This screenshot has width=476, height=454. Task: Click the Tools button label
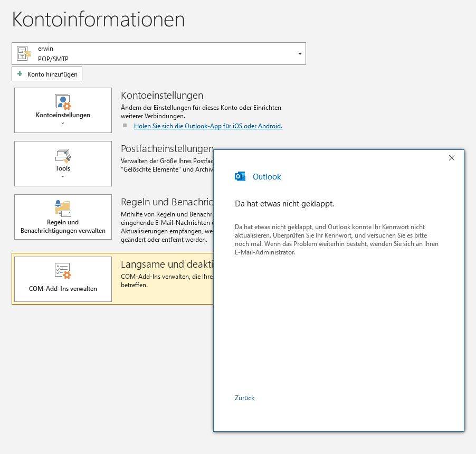(x=63, y=168)
